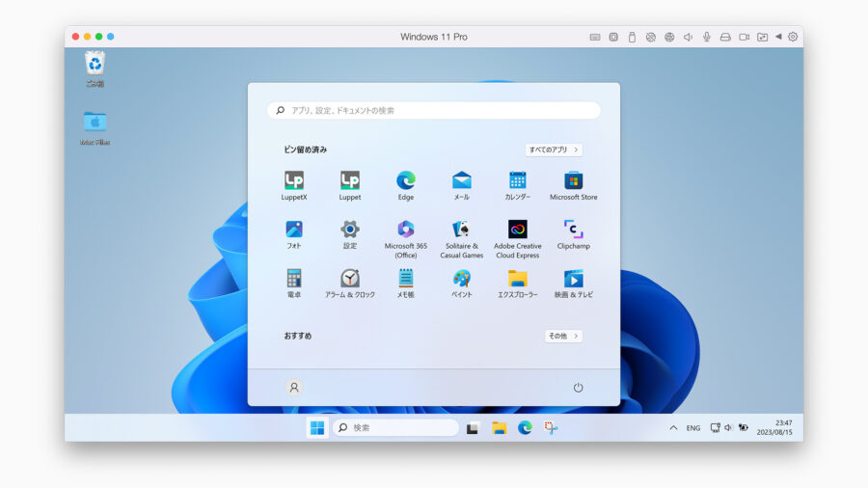Open Edge from the pinned apps
The width and height of the screenshot is (868, 488).
(406, 185)
